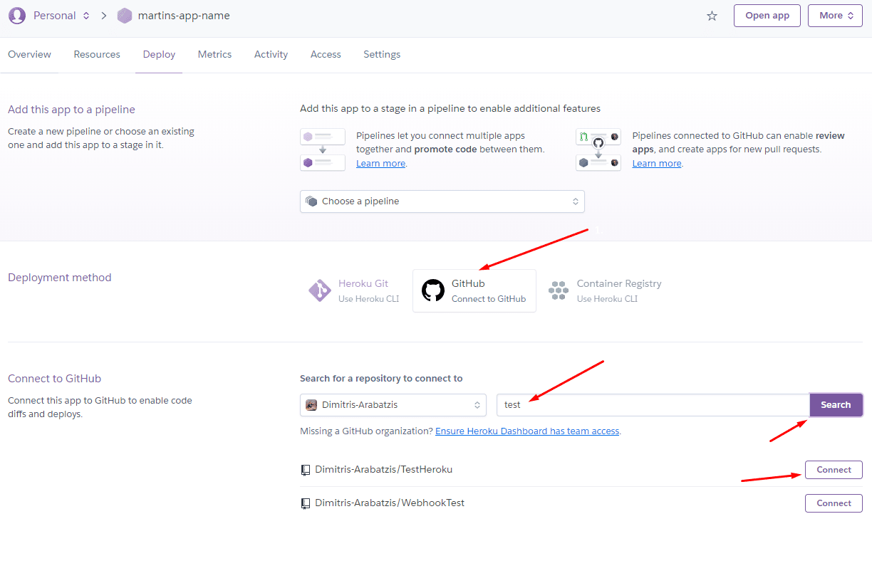
Task: Click the purple Search button
Action: [836, 405]
